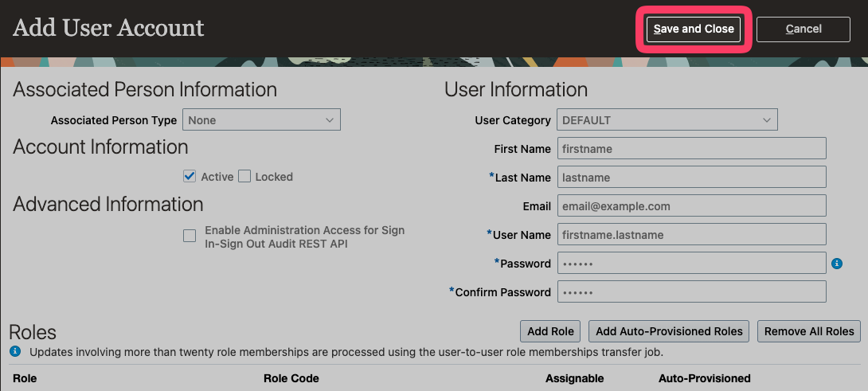Expand the User Category dropdown
The image size is (868, 391).
tap(667, 120)
